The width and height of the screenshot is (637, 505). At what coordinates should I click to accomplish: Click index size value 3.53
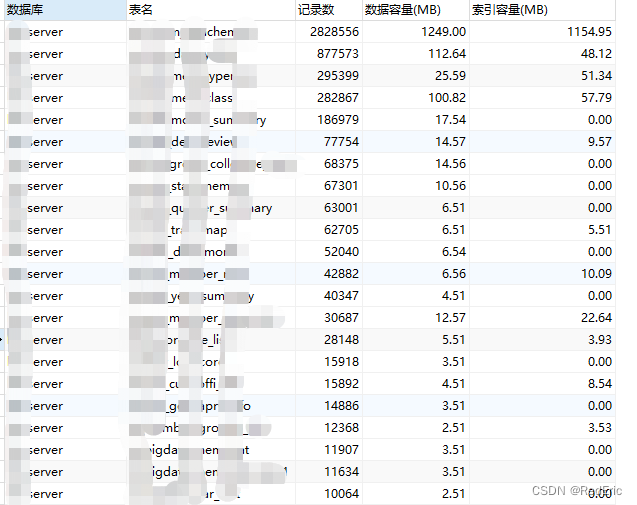[x=600, y=427]
